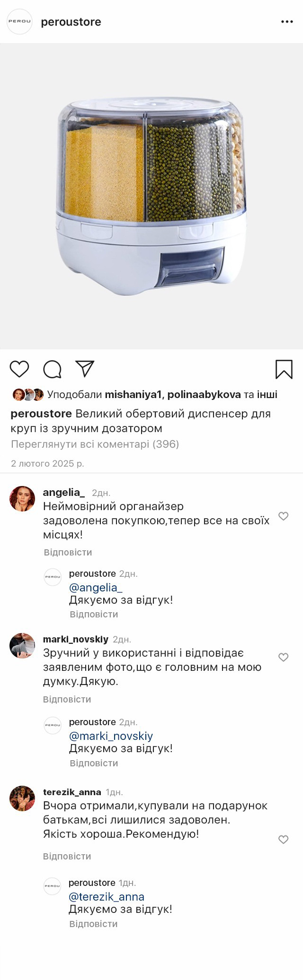Save post with the bookmark icon
This screenshot has height=980, width=303.
point(284,369)
